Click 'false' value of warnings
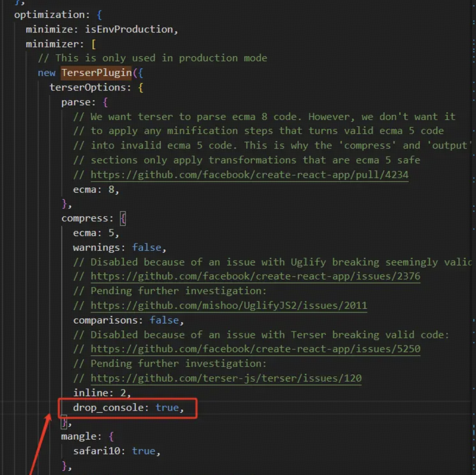The width and height of the screenshot is (476, 475). click(x=146, y=248)
